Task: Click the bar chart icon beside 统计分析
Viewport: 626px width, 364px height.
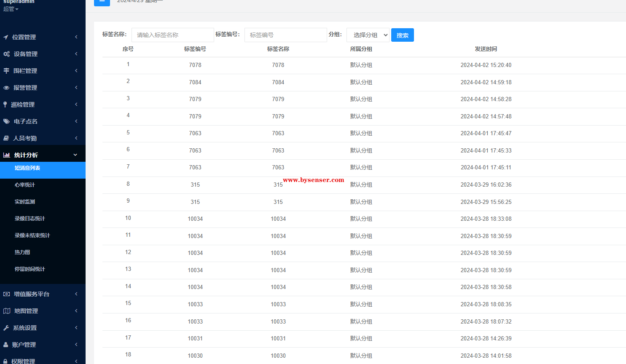Action: tap(7, 155)
